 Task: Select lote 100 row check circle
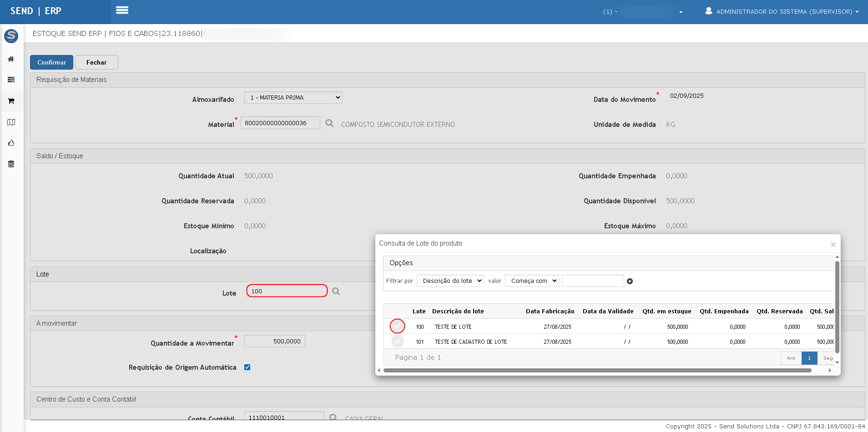click(397, 327)
